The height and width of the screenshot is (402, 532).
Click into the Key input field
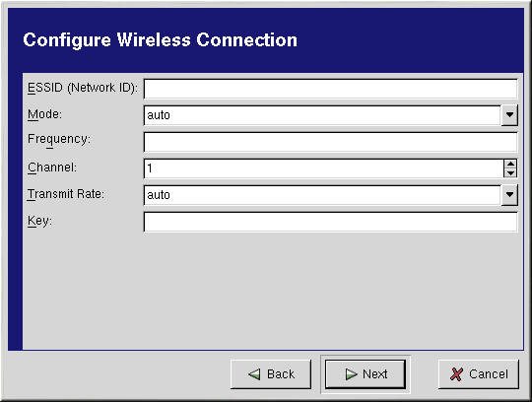[330, 222]
